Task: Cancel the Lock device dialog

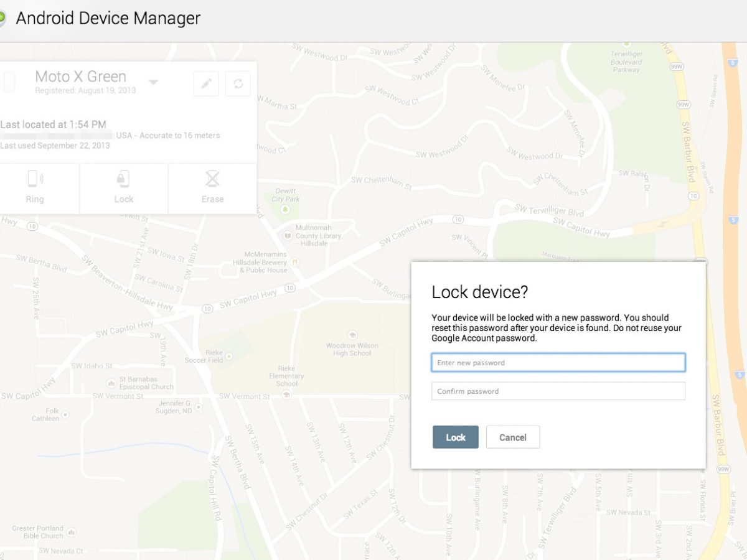Action: click(512, 437)
